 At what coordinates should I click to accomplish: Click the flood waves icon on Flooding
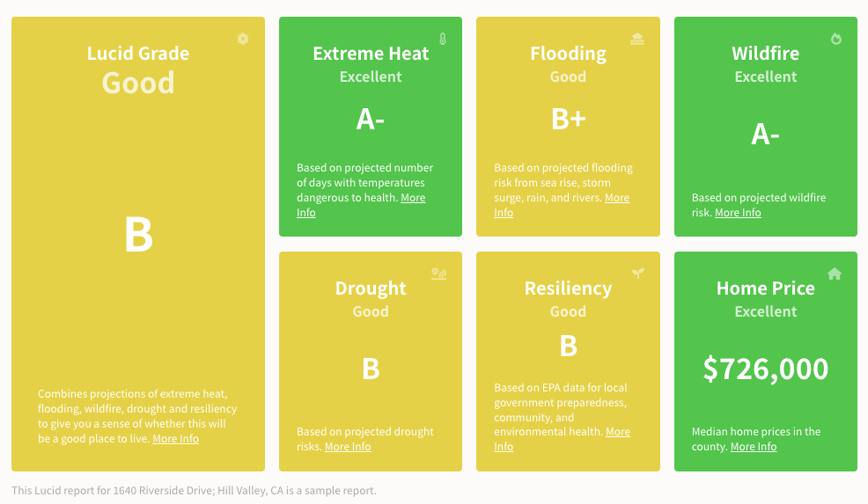pos(637,39)
